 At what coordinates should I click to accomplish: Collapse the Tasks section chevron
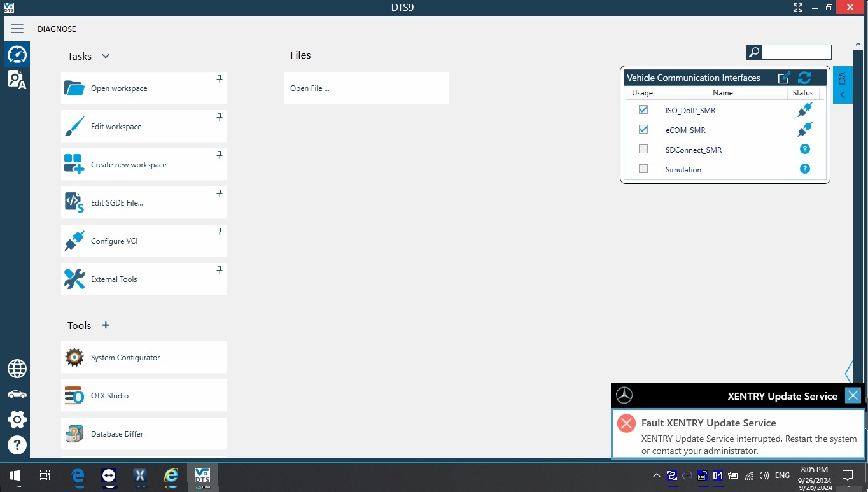point(106,56)
